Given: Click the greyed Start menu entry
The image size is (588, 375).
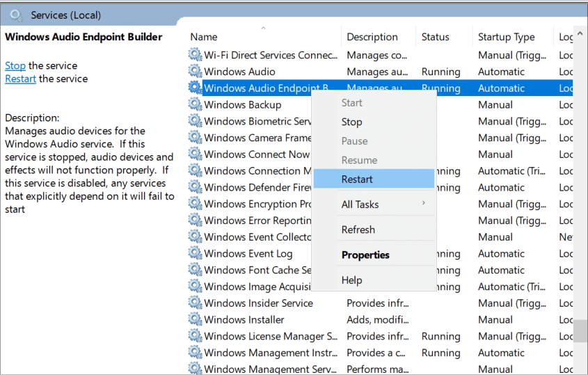Looking at the screenshot, I should (374, 103).
